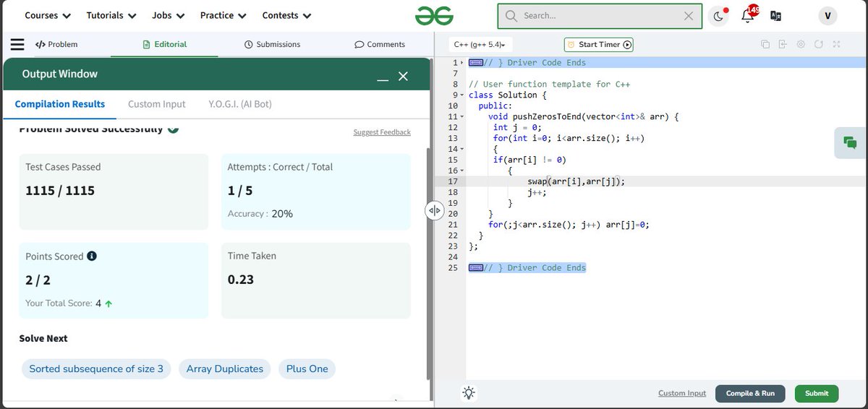Open the notifications bell

748,16
